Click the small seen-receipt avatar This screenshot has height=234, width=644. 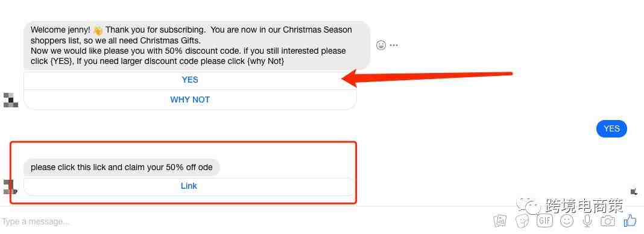(634, 191)
